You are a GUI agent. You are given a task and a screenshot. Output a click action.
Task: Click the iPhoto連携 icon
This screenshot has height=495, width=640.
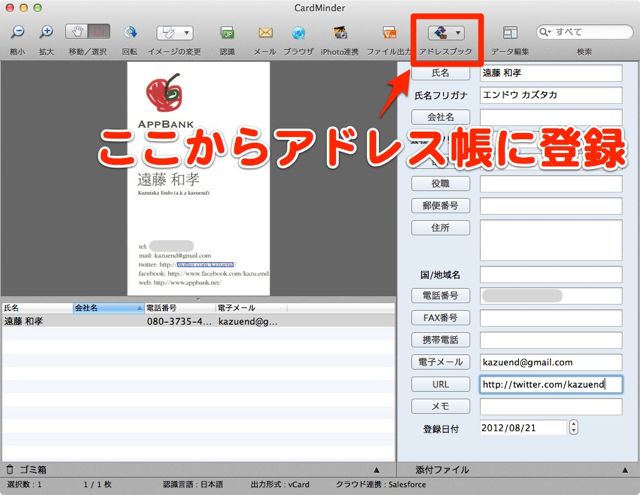[x=340, y=33]
